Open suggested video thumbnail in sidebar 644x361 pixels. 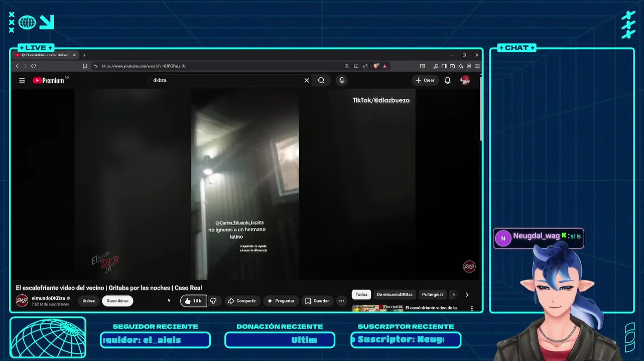click(x=377, y=308)
